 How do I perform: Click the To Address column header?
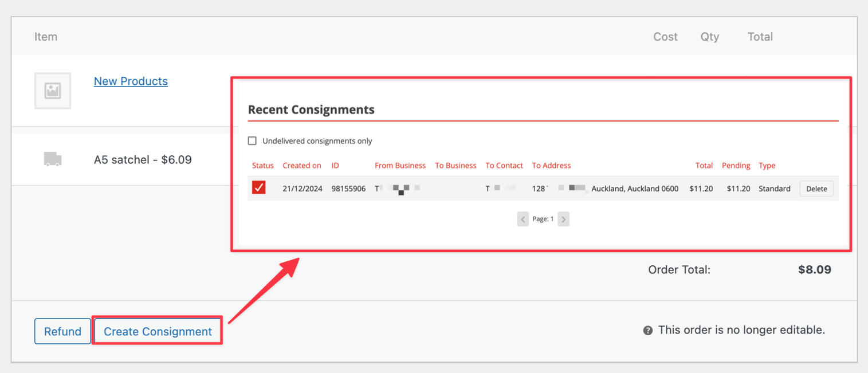(551, 166)
